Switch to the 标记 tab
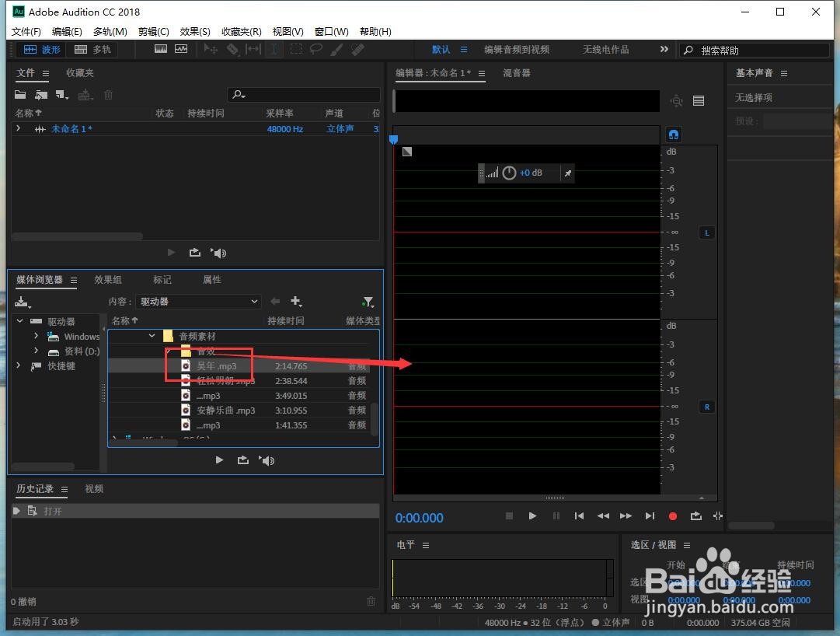Viewport: 840px width, 636px height. (162, 280)
